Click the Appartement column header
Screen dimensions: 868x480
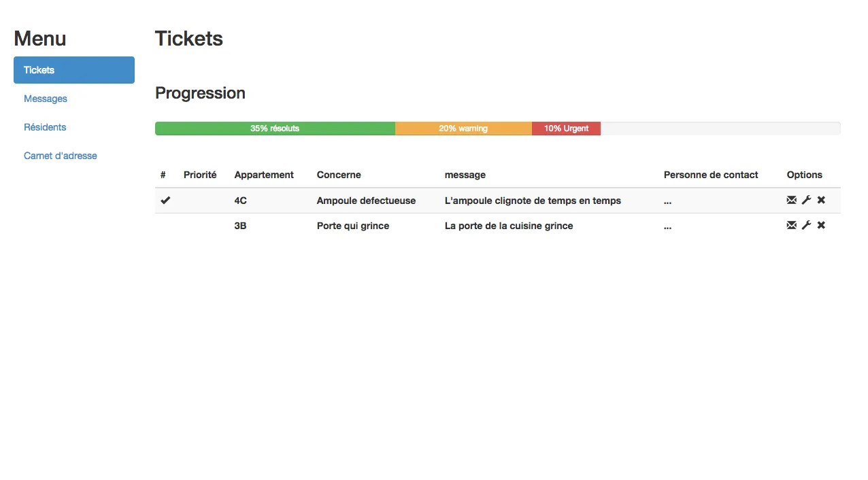point(264,175)
